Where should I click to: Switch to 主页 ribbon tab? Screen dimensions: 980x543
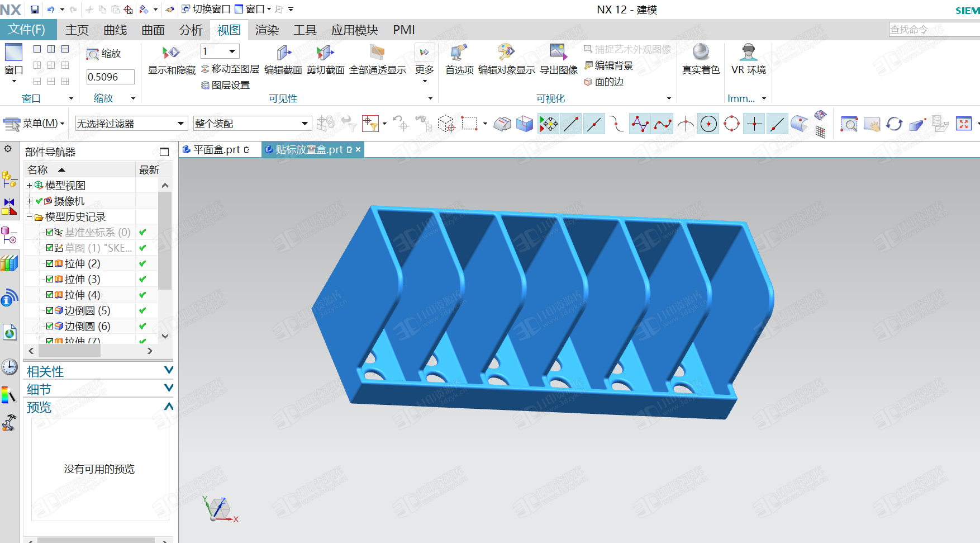pos(77,30)
